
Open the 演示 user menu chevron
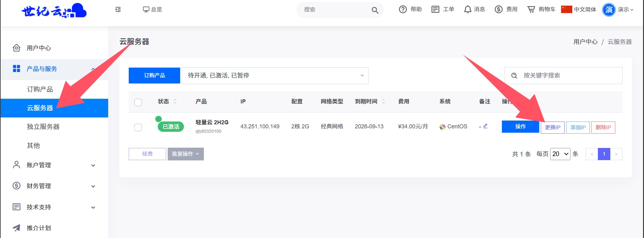632,10
